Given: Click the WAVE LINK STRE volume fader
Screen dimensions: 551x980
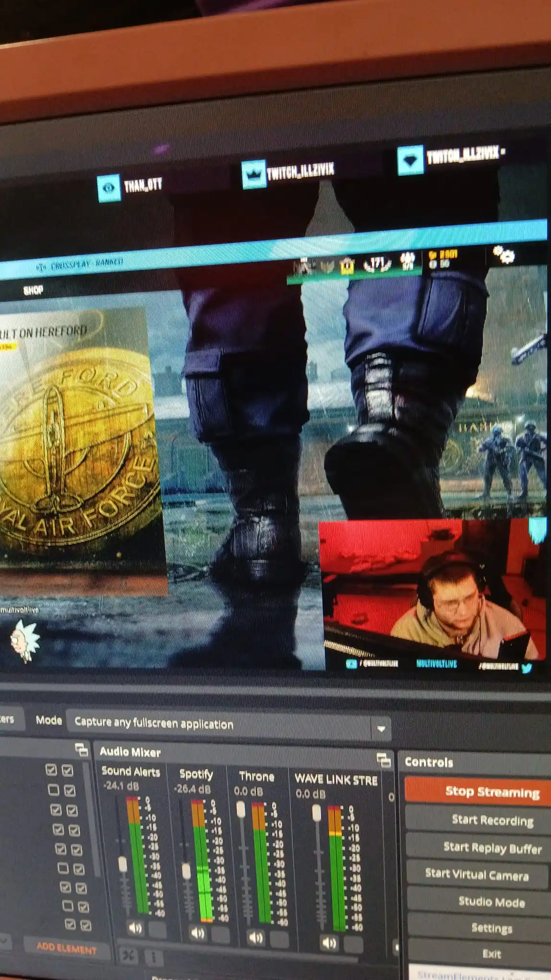Looking at the screenshot, I should click(x=317, y=813).
